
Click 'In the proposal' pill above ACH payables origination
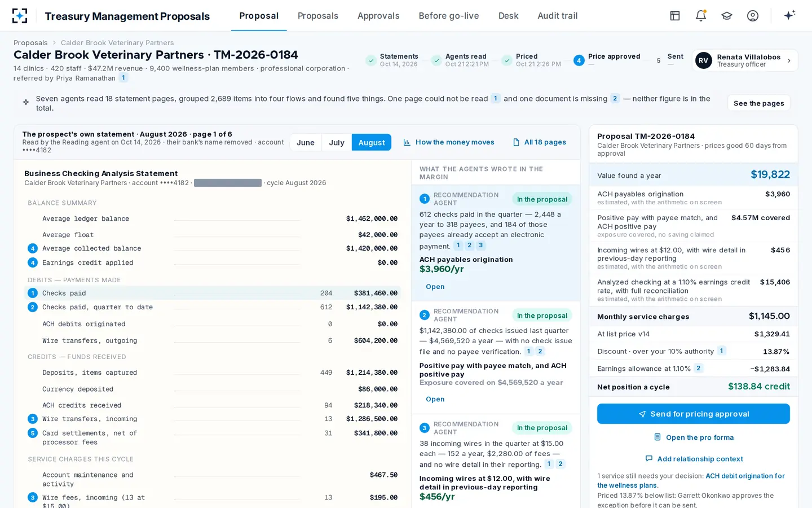[542, 199]
